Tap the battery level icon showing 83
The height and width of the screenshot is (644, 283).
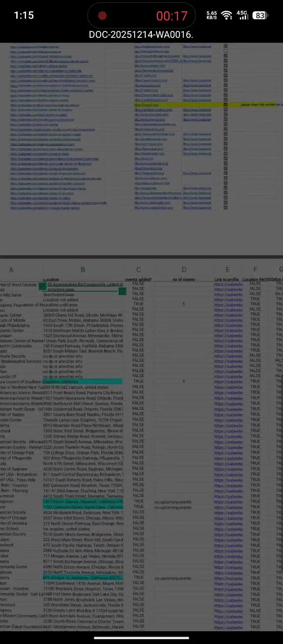point(260,15)
